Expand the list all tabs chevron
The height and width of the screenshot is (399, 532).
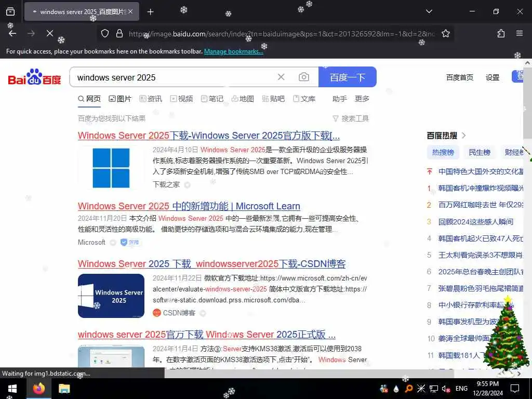(429, 11)
